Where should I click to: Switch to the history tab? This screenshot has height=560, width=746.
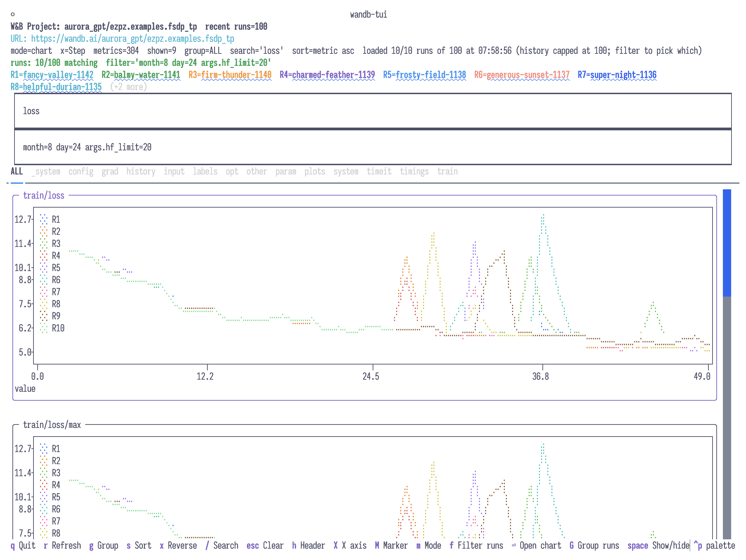pos(141,171)
